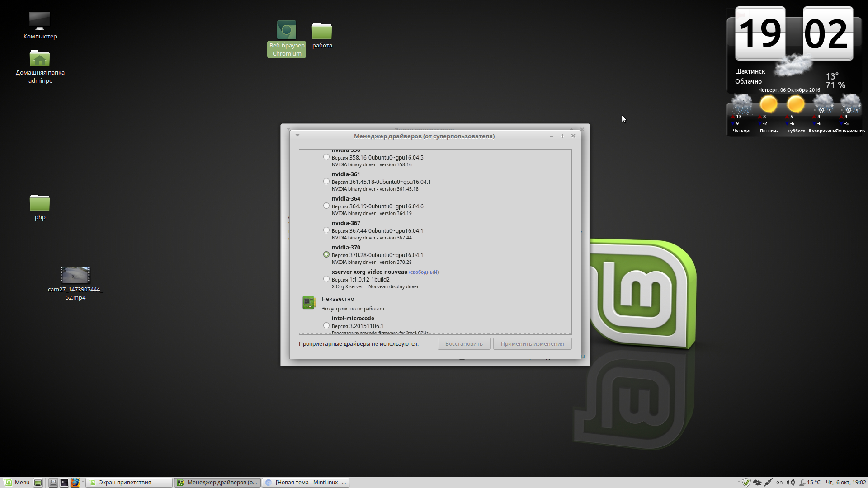The width and height of the screenshot is (868, 488).
Task: Launch the terminal from the panel
Action: tap(64, 483)
